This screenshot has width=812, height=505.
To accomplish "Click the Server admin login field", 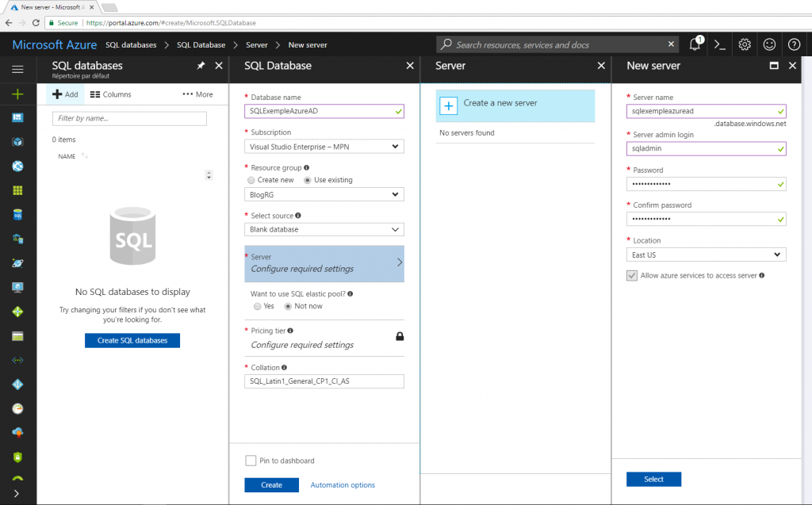I will click(707, 149).
